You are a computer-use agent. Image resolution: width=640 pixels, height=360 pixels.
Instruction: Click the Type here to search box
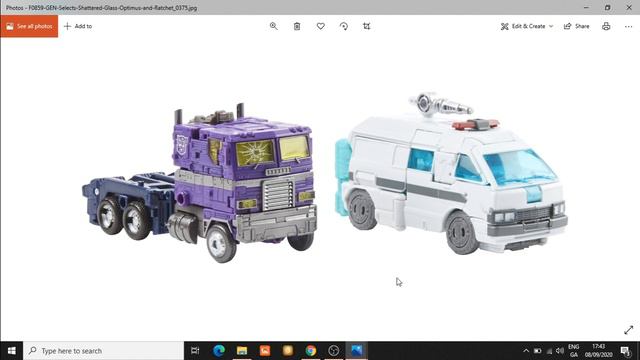[104, 351]
